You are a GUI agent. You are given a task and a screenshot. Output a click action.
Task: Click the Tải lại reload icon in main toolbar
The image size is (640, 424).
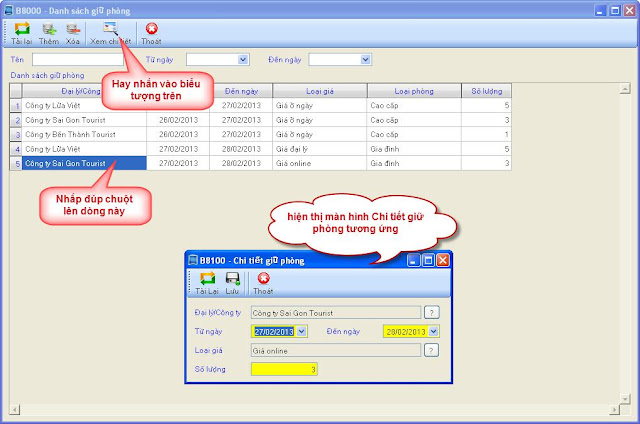click(x=22, y=29)
